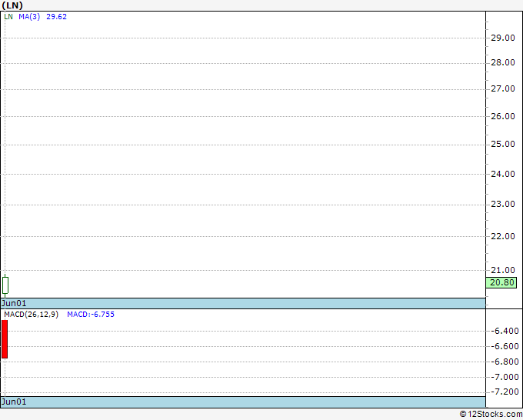Click the 25.00 price axis label
This screenshot has height=420, width=523.
(x=503, y=144)
